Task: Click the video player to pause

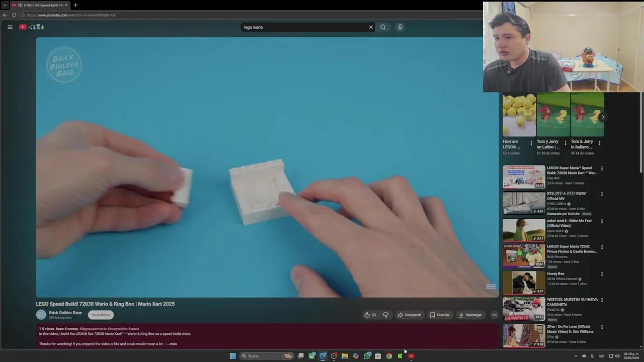Action: click(267, 167)
